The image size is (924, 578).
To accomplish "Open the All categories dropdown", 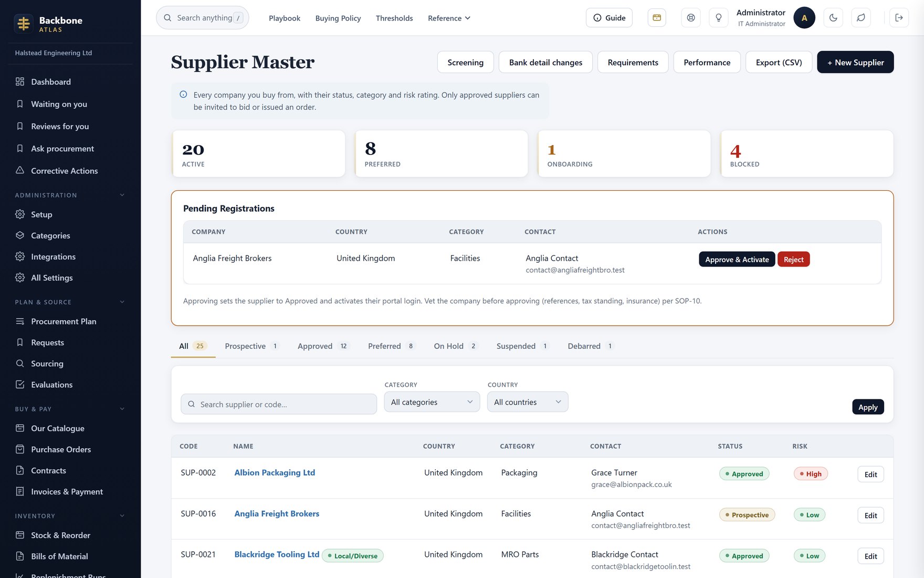I will click(x=432, y=402).
